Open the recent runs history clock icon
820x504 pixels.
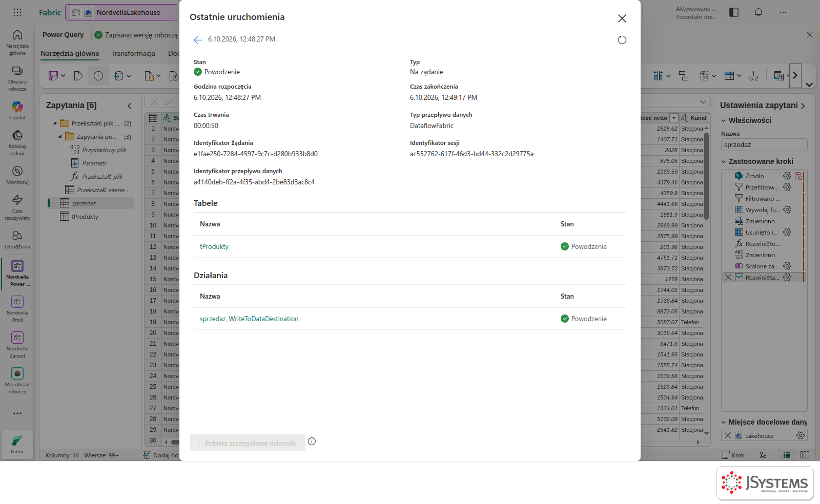click(98, 76)
